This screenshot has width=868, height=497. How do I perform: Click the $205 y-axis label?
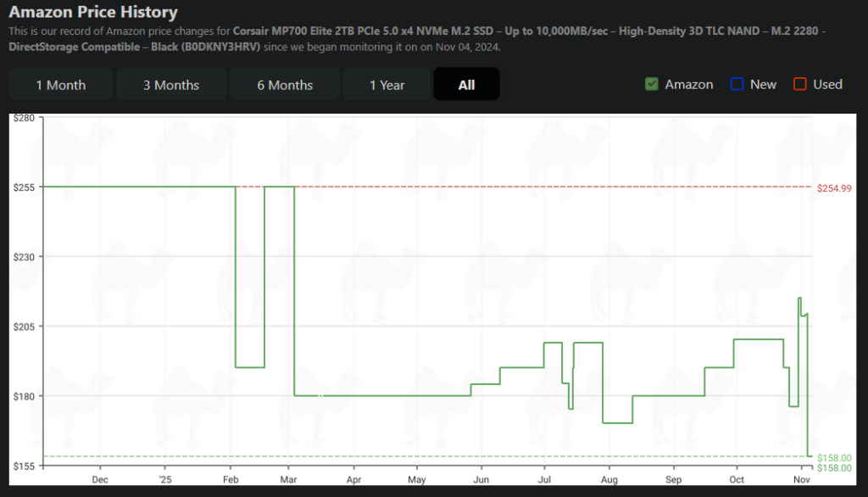coord(23,327)
